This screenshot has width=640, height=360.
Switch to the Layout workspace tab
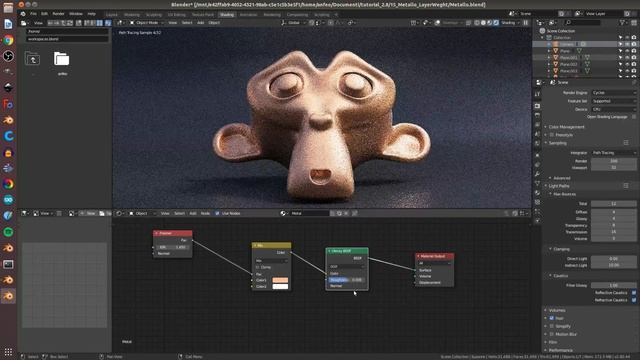tap(111, 14)
